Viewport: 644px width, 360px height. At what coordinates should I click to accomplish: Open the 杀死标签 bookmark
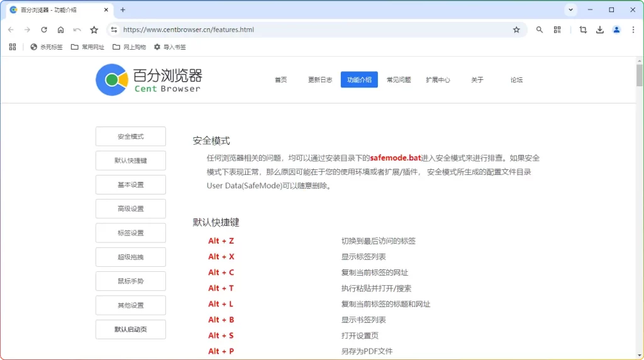click(x=47, y=47)
